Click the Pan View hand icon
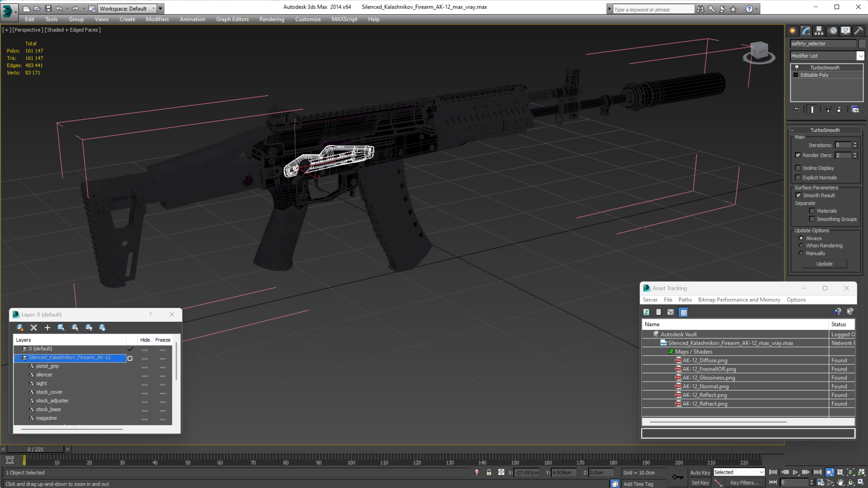 point(840,483)
